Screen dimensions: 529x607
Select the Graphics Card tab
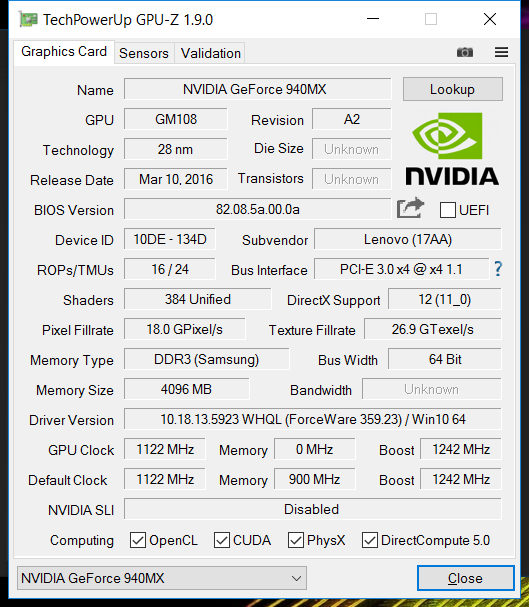(x=64, y=51)
